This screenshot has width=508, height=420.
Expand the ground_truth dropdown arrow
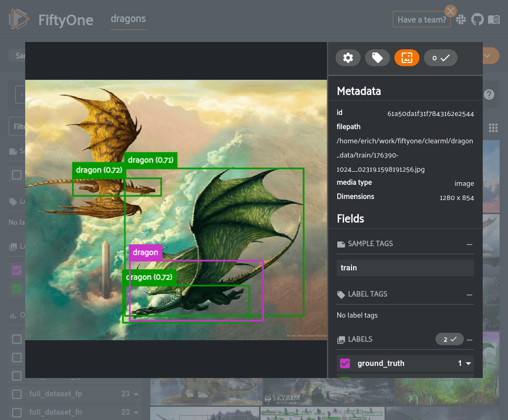[x=468, y=364]
